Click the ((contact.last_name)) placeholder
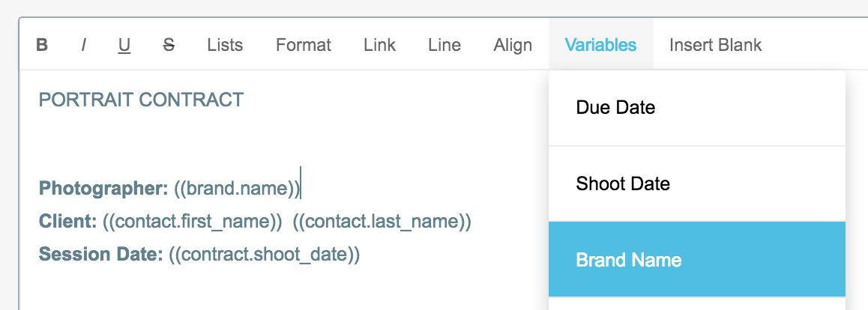 (382, 222)
